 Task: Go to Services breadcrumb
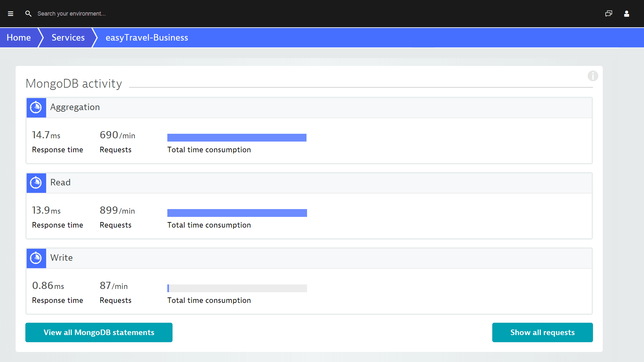68,38
